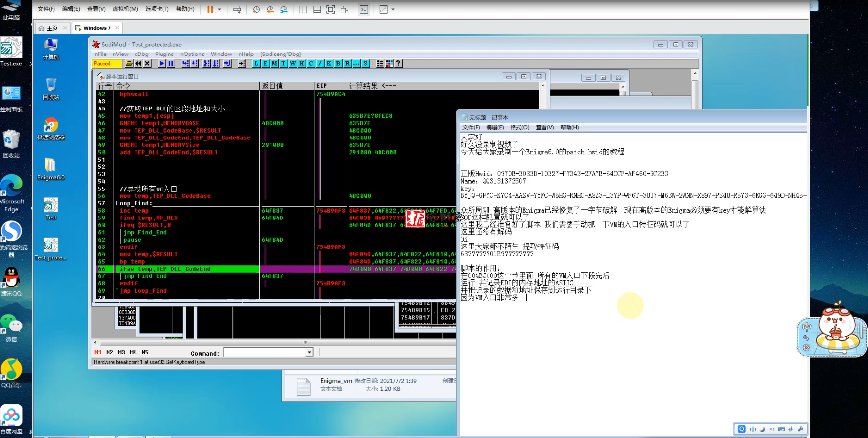This screenshot has width=868, height=438.
Task: Open Handles window with H button
Action: (x=301, y=63)
